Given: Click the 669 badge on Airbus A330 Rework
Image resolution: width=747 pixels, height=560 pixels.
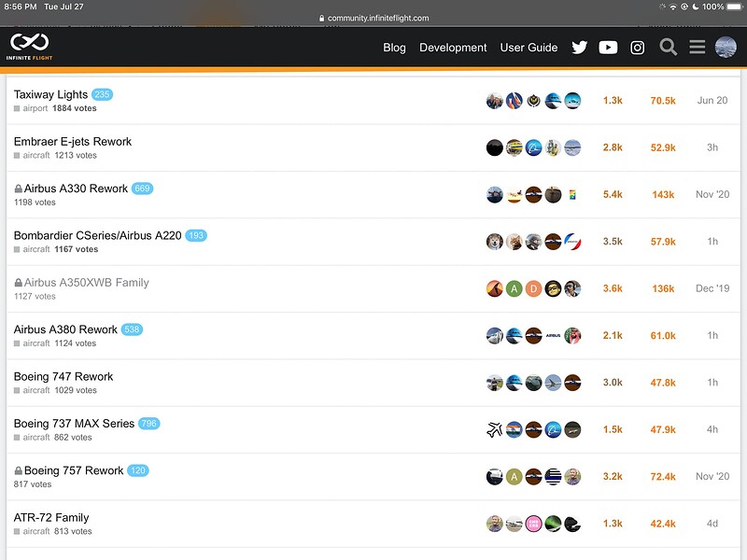Looking at the screenshot, I should (x=142, y=189).
